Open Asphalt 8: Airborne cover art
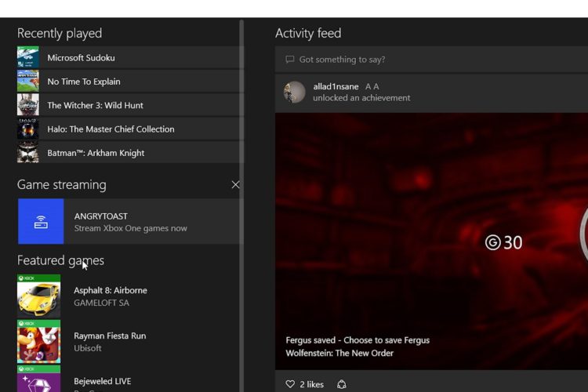Viewport: 588px width, 392px height. 38,296
